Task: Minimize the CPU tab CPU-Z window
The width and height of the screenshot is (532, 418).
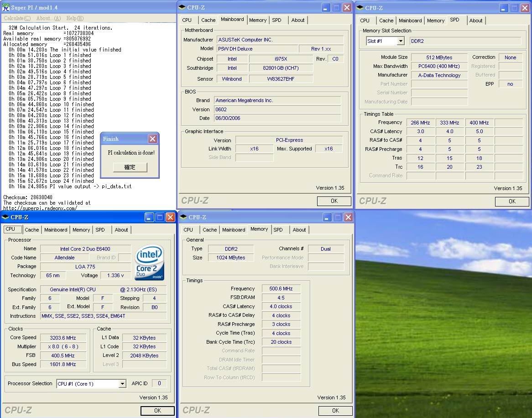Action: pos(149,217)
